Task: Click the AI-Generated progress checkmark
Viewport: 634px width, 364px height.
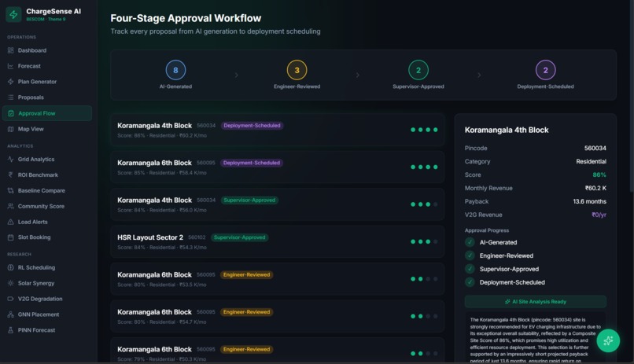Action: (x=470, y=242)
